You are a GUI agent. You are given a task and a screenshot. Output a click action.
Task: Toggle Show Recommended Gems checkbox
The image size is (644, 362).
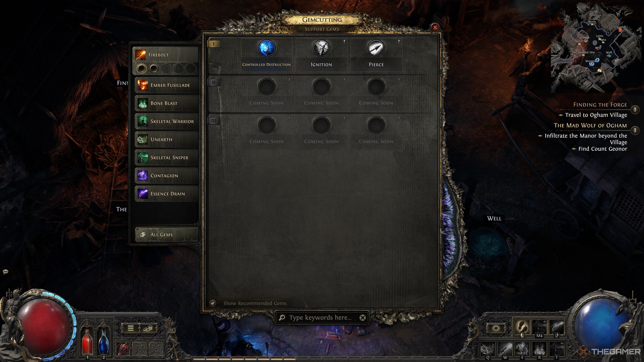click(214, 303)
